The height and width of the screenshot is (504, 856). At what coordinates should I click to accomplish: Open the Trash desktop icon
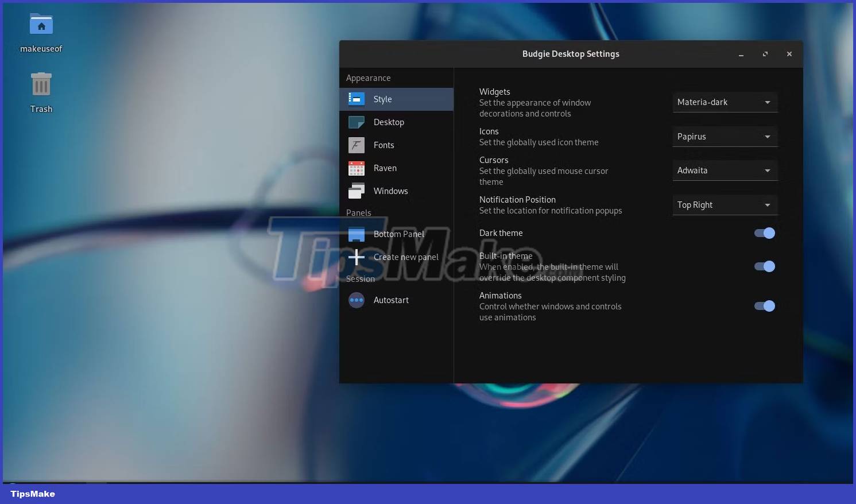[x=41, y=84]
